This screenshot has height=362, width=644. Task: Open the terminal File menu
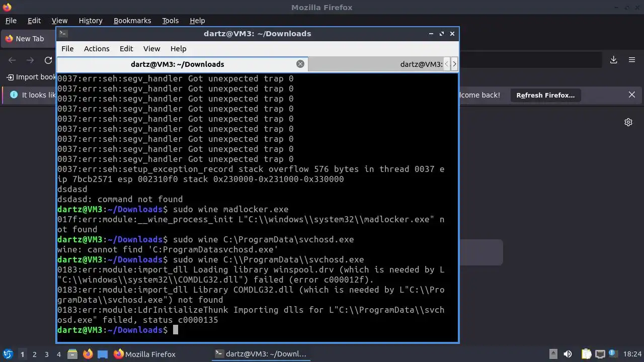pos(67,49)
